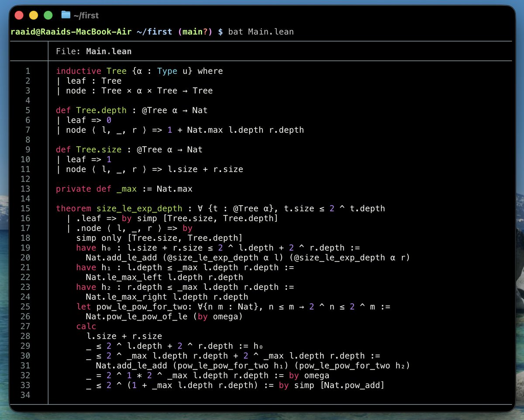Click the "calc" keyword on line 27
The width and height of the screenshot is (524, 420).
coord(86,327)
